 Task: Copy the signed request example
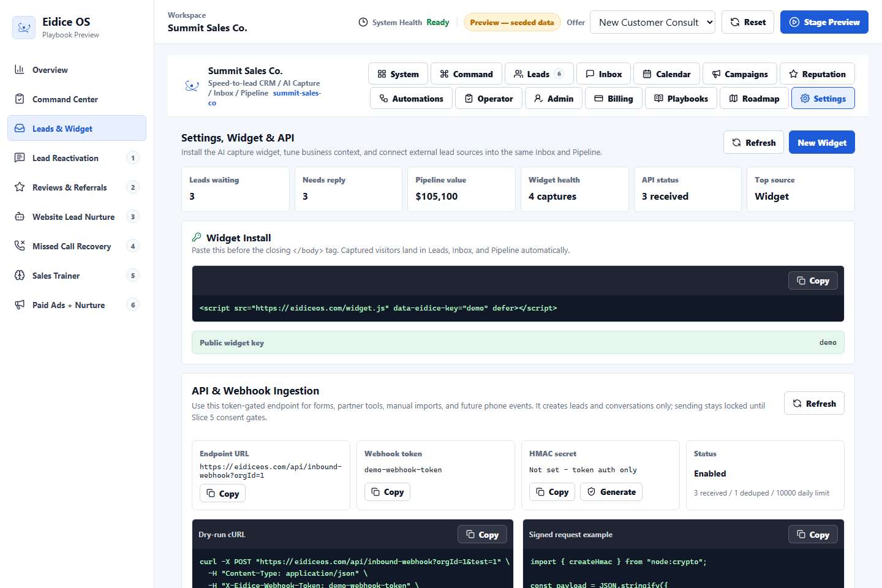coord(813,534)
